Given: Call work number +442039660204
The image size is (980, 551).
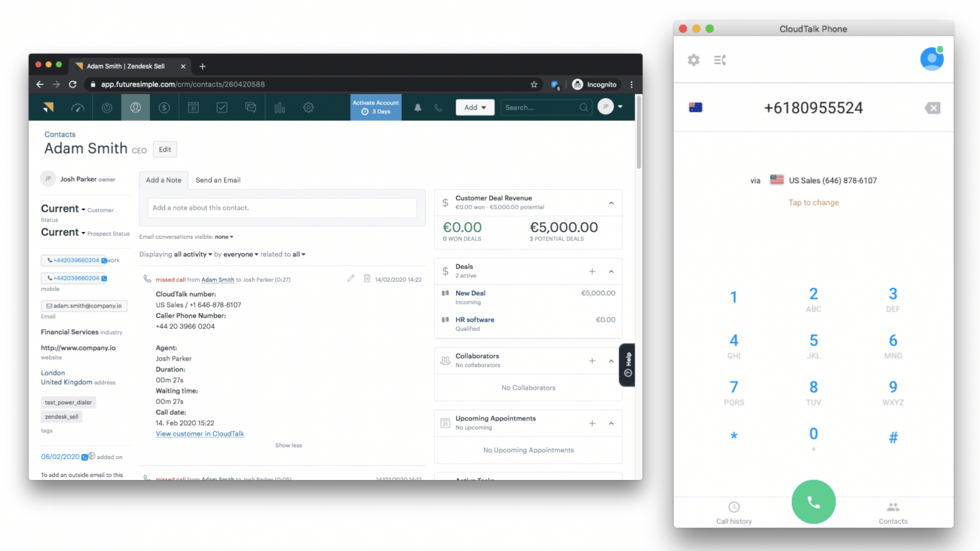Looking at the screenshot, I should coord(73,260).
